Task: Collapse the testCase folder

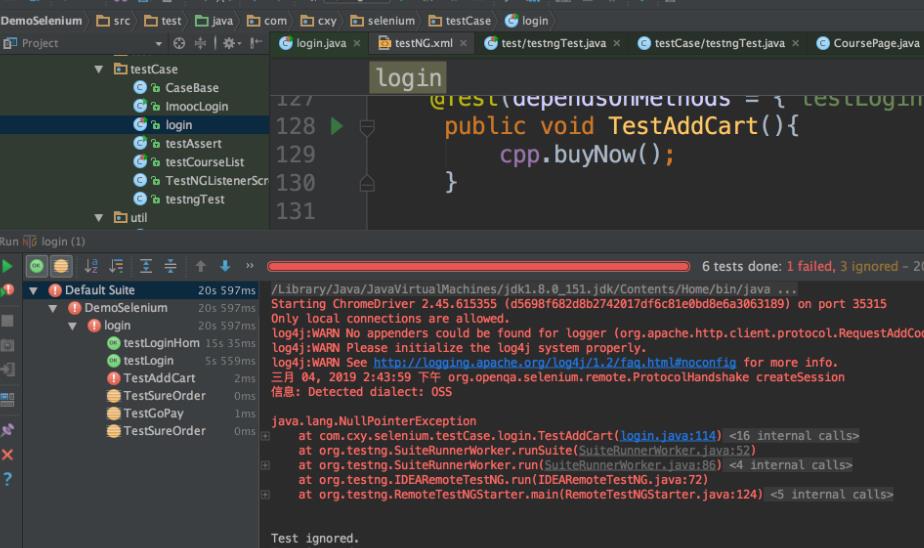Action: 98,69
